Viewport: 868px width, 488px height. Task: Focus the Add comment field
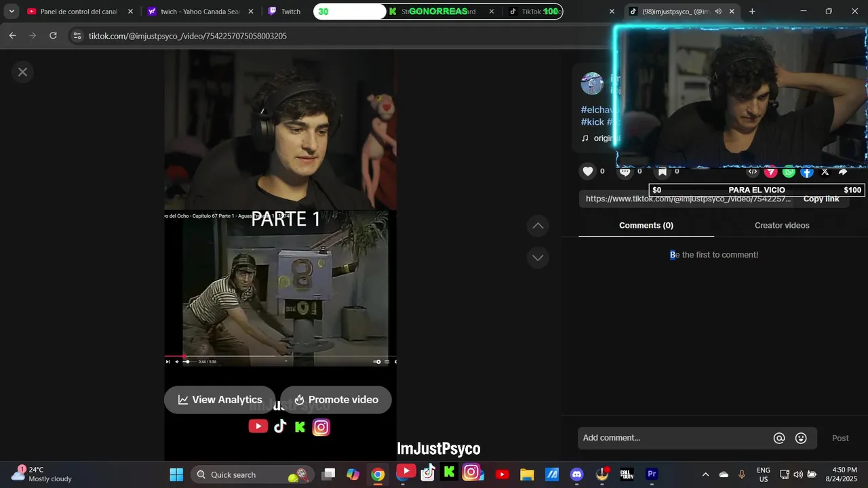click(x=675, y=438)
